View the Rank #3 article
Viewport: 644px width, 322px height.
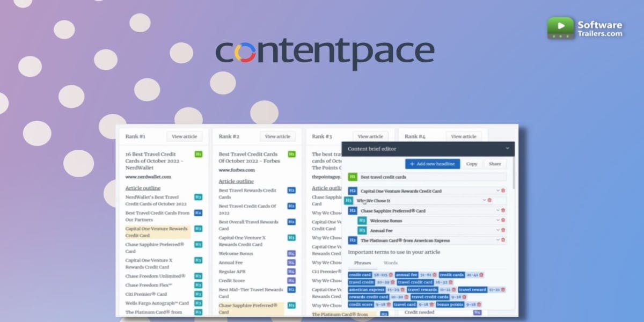(370, 136)
